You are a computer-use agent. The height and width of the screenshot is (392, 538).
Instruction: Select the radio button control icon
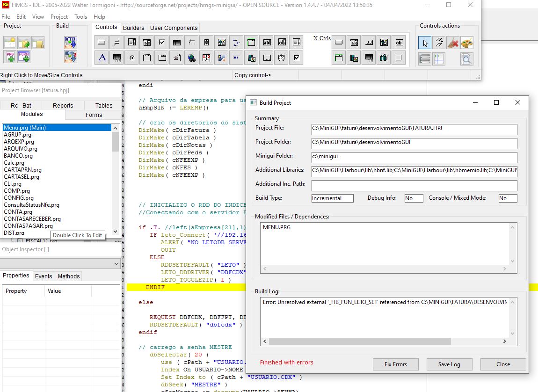pos(132,58)
